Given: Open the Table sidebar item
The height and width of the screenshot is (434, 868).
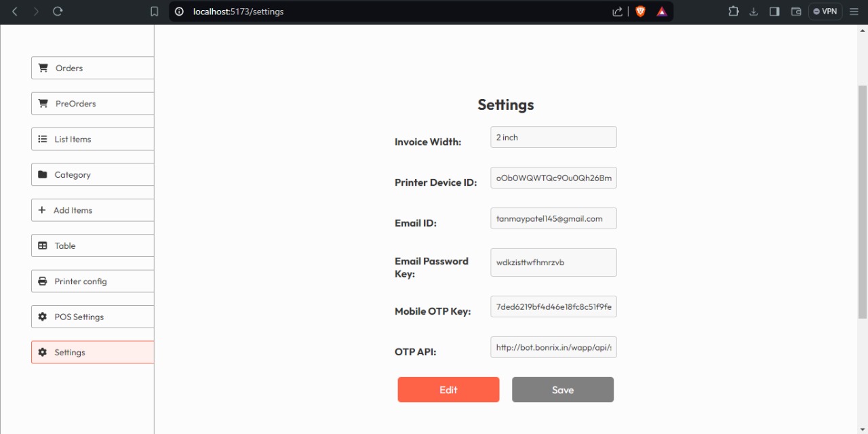Looking at the screenshot, I should pos(93,245).
